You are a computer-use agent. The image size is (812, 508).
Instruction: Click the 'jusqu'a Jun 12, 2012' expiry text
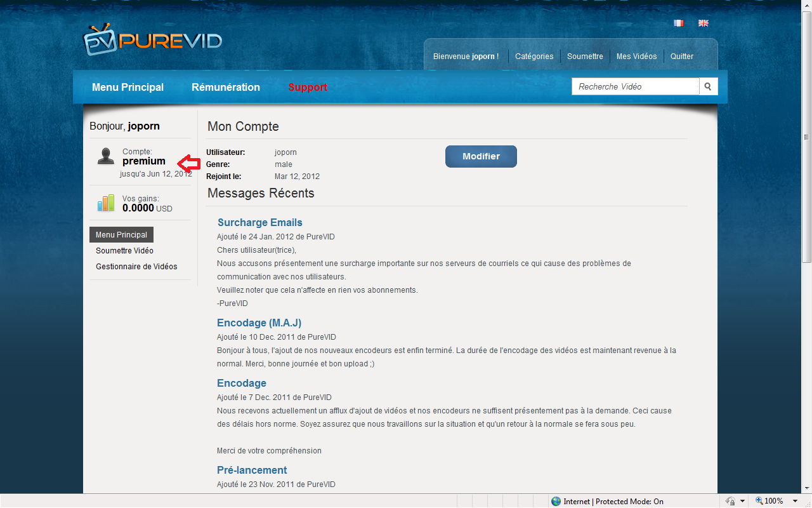pyautogui.click(x=156, y=173)
